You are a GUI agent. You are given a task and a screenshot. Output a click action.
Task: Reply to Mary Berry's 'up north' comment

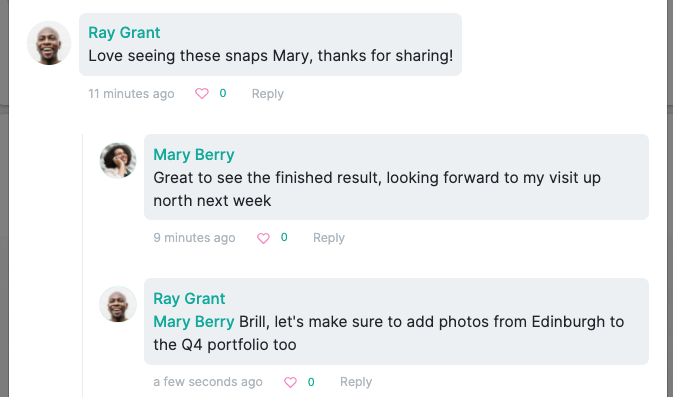(329, 238)
